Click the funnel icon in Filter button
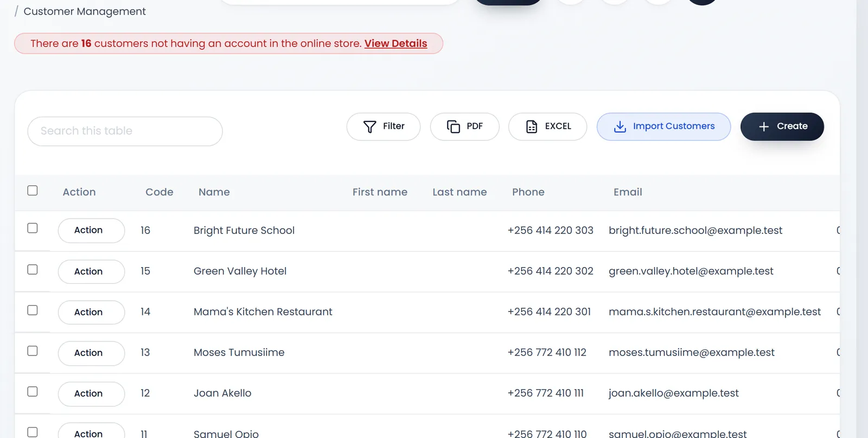Screen dimensions: 868x438 (x=369, y=126)
